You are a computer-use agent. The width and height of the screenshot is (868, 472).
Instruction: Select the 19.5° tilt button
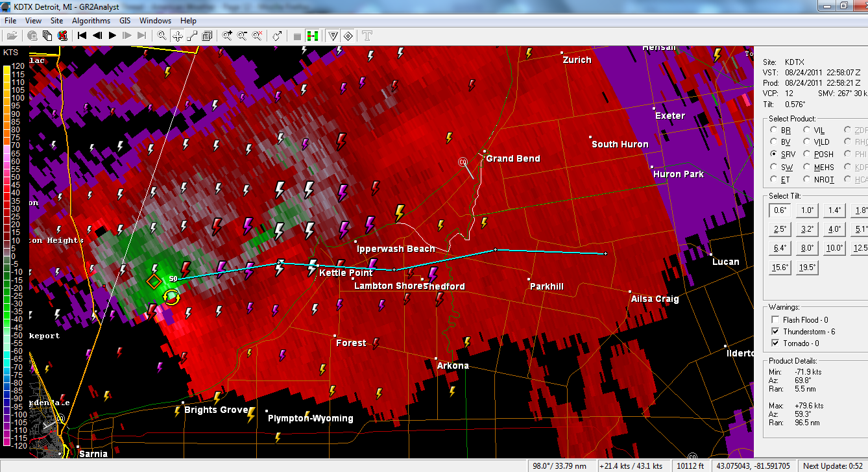coord(808,267)
